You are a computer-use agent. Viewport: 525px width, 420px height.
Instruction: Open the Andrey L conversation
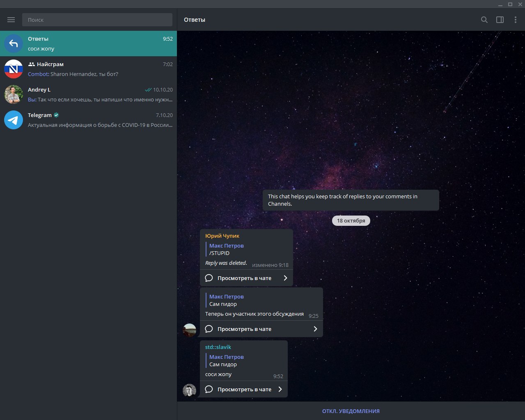88,94
